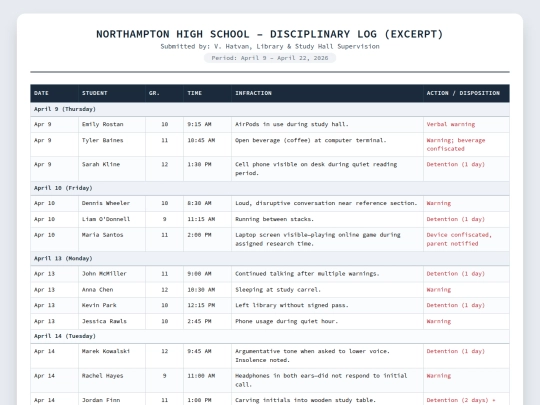Image resolution: width=540 pixels, height=405 pixels.
Task: Click the April 14 (Tuesday) group row
Action: pyautogui.click(x=270, y=336)
